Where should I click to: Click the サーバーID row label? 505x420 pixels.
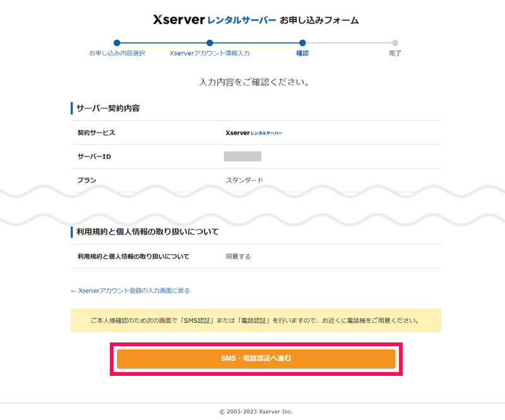(94, 156)
